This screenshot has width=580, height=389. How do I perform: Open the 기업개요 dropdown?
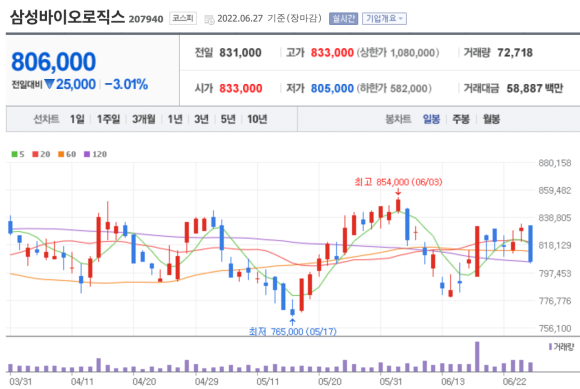pyautogui.click(x=384, y=18)
